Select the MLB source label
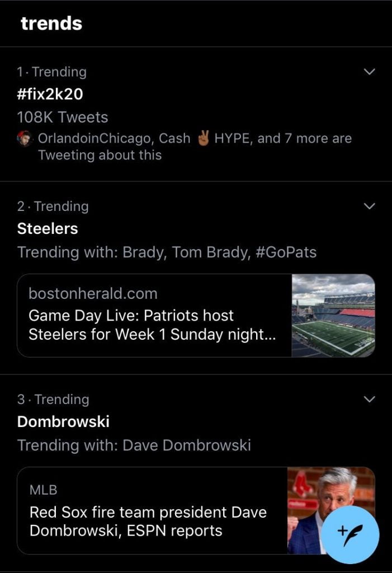The width and height of the screenshot is (392, 573). (x=44, y=490)
